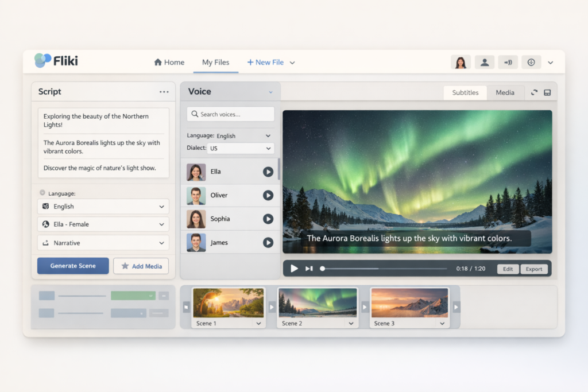Toggle James's voice playback
Screen dimensions: 588x392
(x=268, y=242)
